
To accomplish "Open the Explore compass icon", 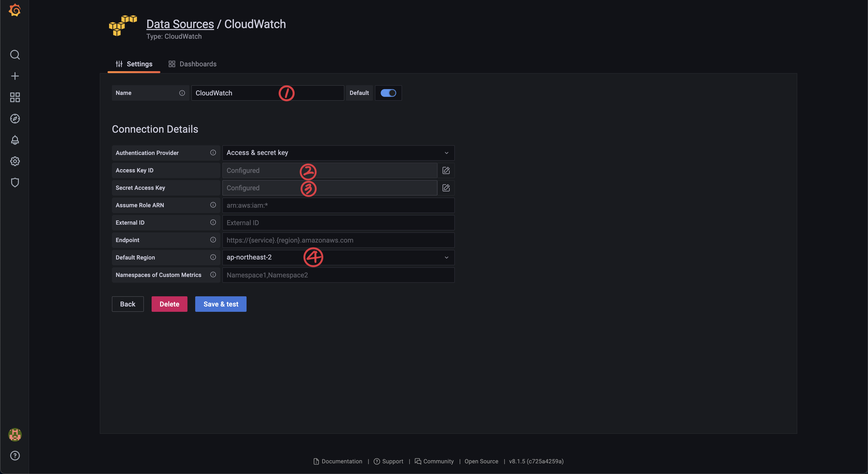I will [x=15, y=119].
